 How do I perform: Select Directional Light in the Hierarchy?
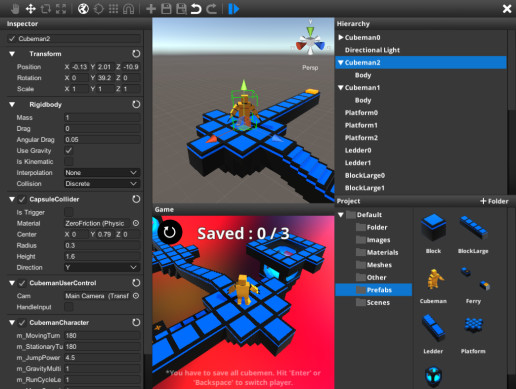click(x=372, y=50)
